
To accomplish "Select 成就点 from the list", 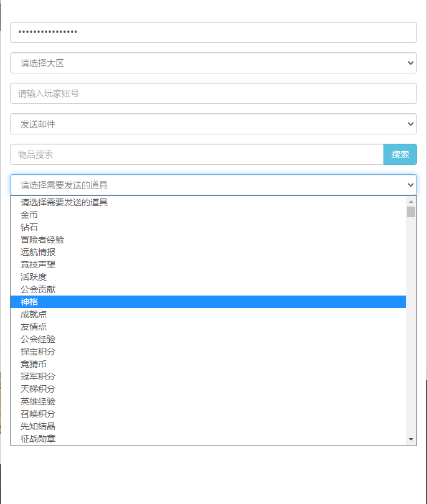I will (x=34, y=314).
